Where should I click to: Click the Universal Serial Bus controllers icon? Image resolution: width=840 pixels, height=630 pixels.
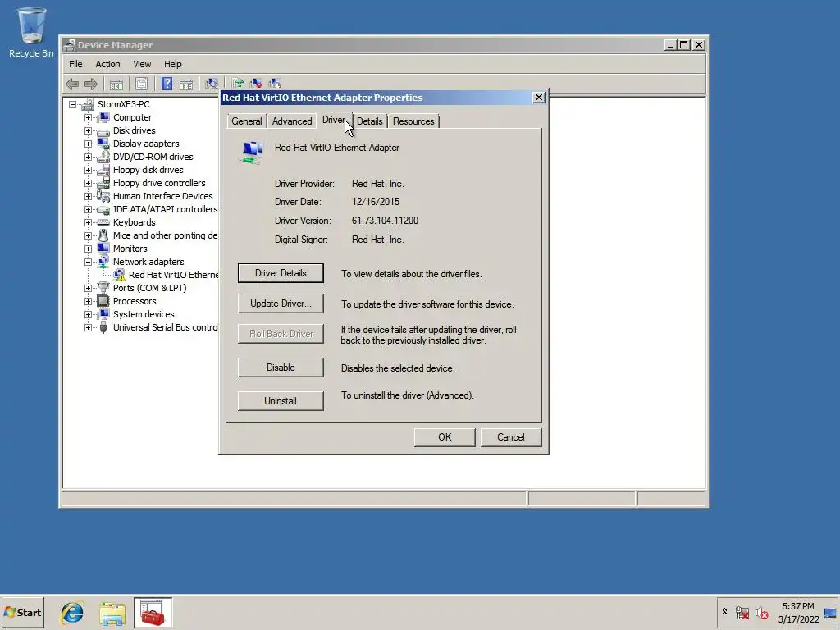point(103,327)
